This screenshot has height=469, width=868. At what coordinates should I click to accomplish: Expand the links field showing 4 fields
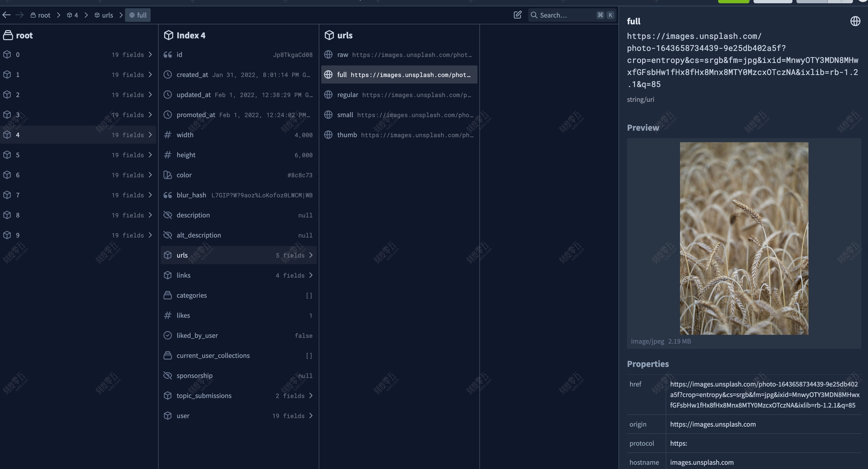click(x=311, y=275)
